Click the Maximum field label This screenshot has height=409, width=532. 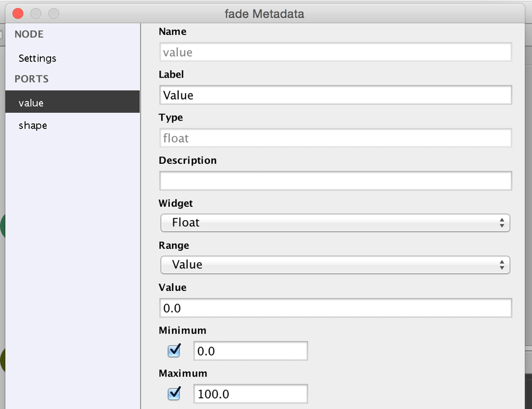183,373
